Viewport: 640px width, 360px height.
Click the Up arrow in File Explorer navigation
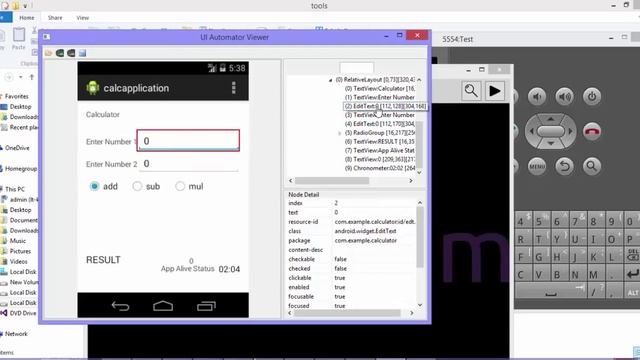pos(32,77)
